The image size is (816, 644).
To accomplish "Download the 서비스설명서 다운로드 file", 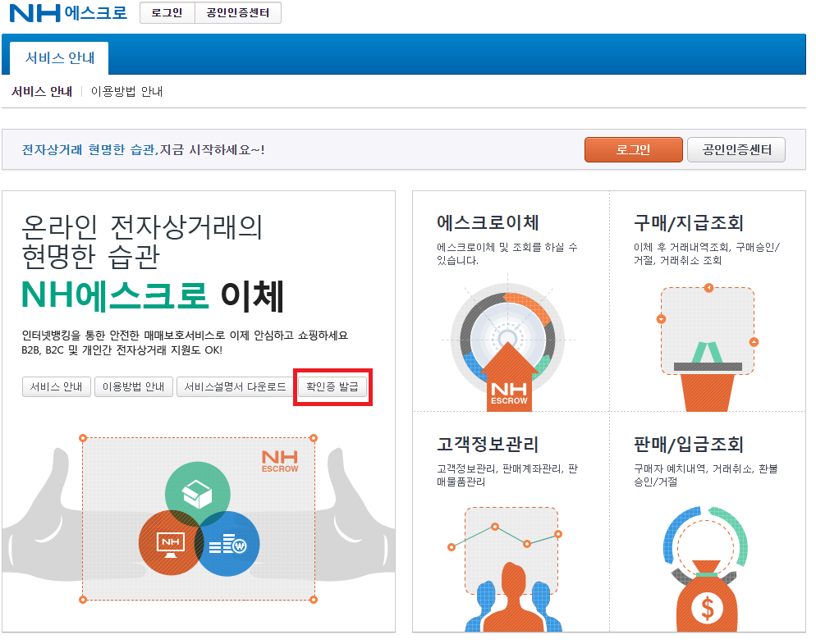I will pyautogui.click(x=236, y=387).
